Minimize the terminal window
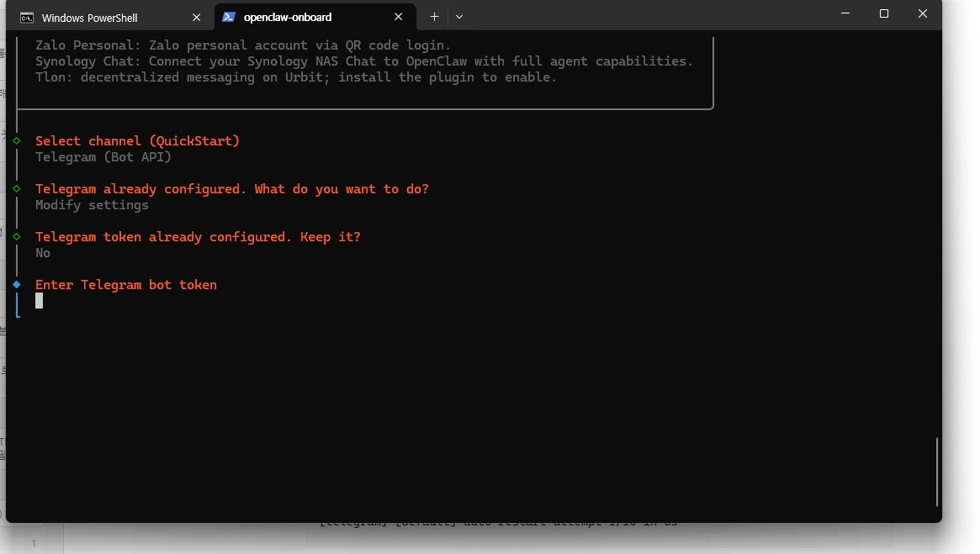 (845, 13)
